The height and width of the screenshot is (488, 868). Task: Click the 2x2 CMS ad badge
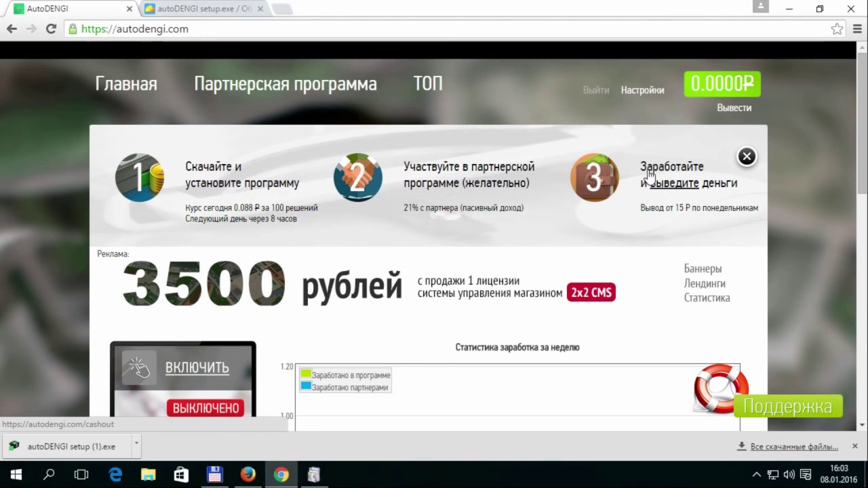pyautogui.click(x=591, y=292)
